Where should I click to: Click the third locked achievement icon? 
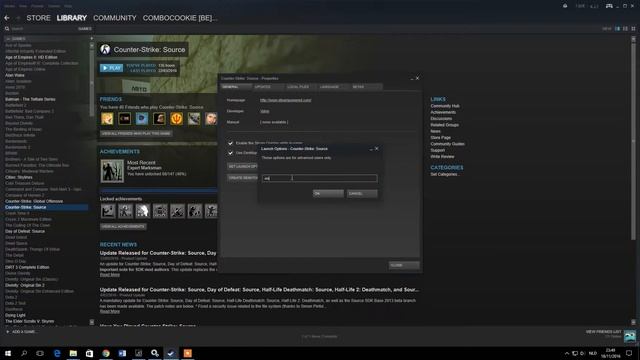142,211
